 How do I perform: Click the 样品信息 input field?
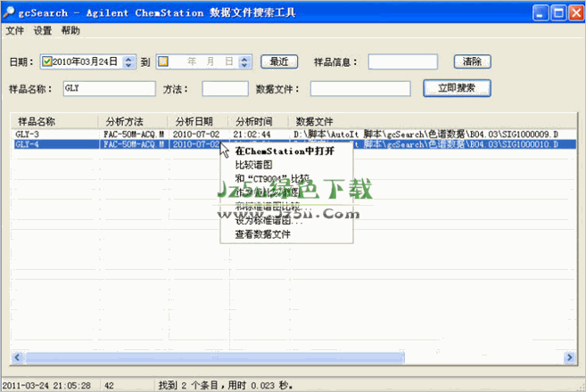pyautogui.click(x=403, y=61)
